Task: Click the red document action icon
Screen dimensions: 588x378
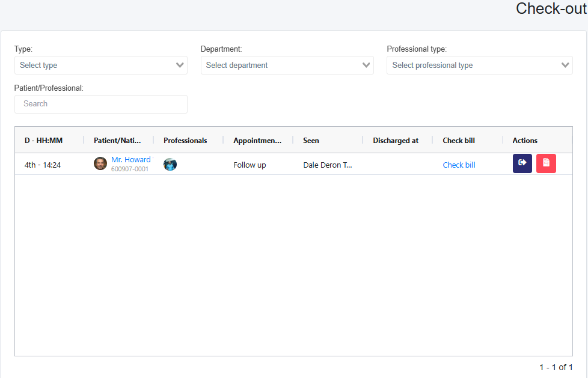Action: 546,163
